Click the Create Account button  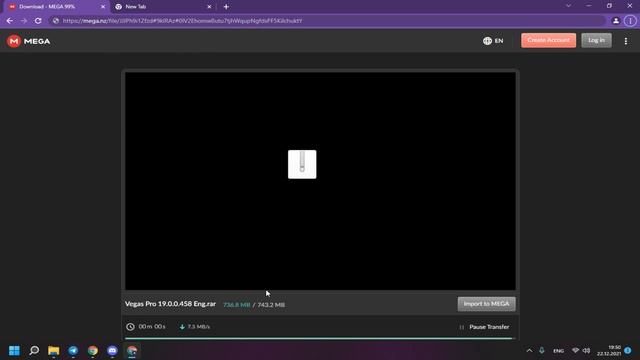click(x=548, y=40)
